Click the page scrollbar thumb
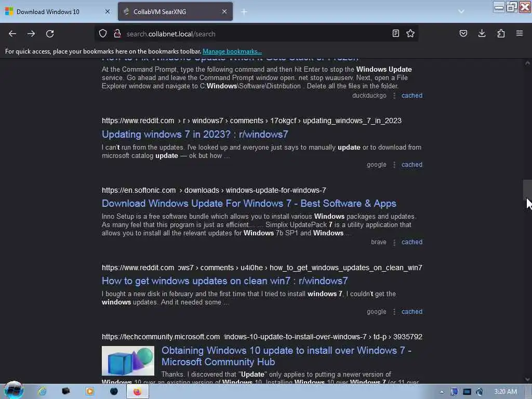 527,190
